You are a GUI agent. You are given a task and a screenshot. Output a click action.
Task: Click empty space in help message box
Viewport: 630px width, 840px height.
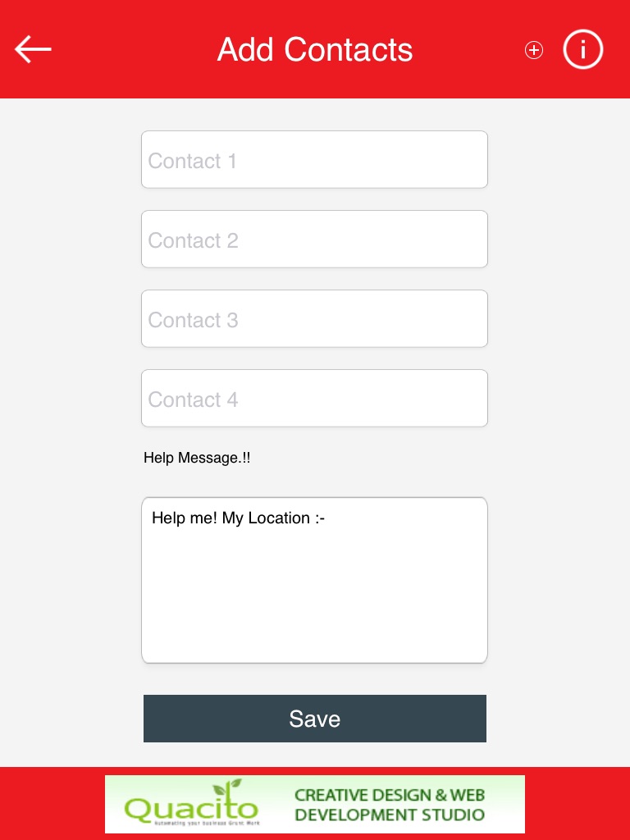(314, 599)
